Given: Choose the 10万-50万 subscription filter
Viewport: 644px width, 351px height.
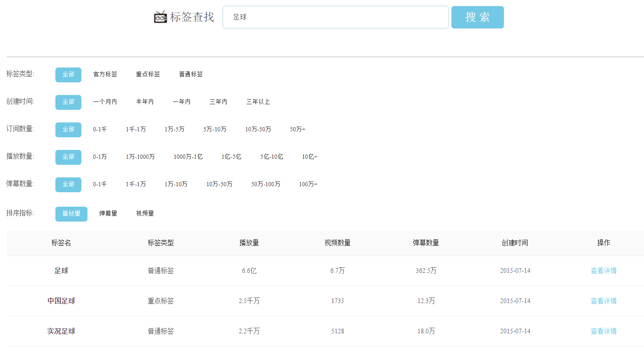Looking at the screenshot, I should [258, 129].
